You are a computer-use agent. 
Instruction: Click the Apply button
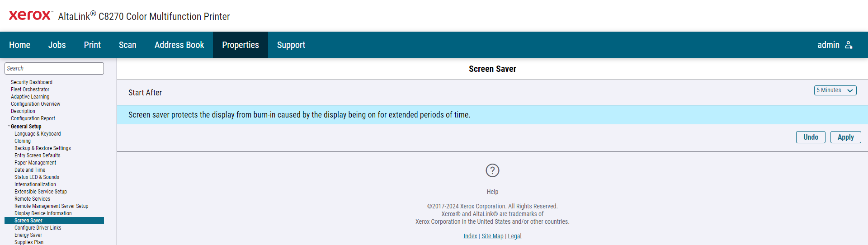pyautogui.click(x=845, y=137)
